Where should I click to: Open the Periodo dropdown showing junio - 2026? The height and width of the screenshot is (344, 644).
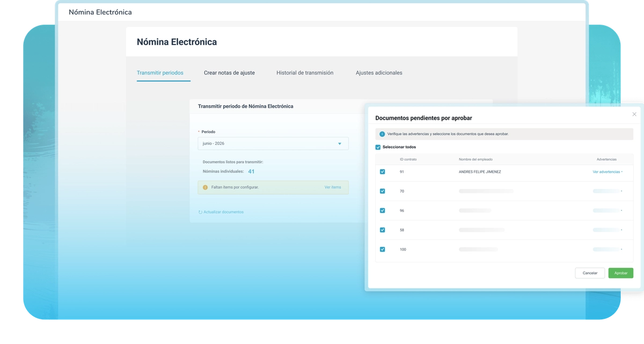pos(273,143)
